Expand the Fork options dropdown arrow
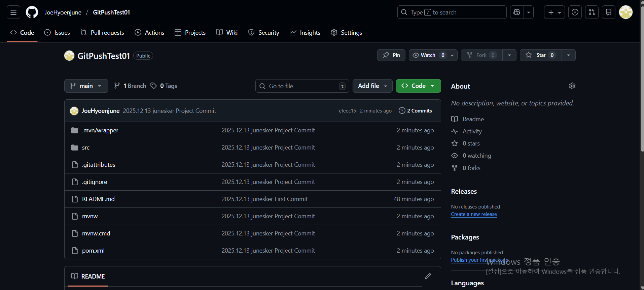The height and width of the screenshot is (290, 644). [x=509, y=55]
